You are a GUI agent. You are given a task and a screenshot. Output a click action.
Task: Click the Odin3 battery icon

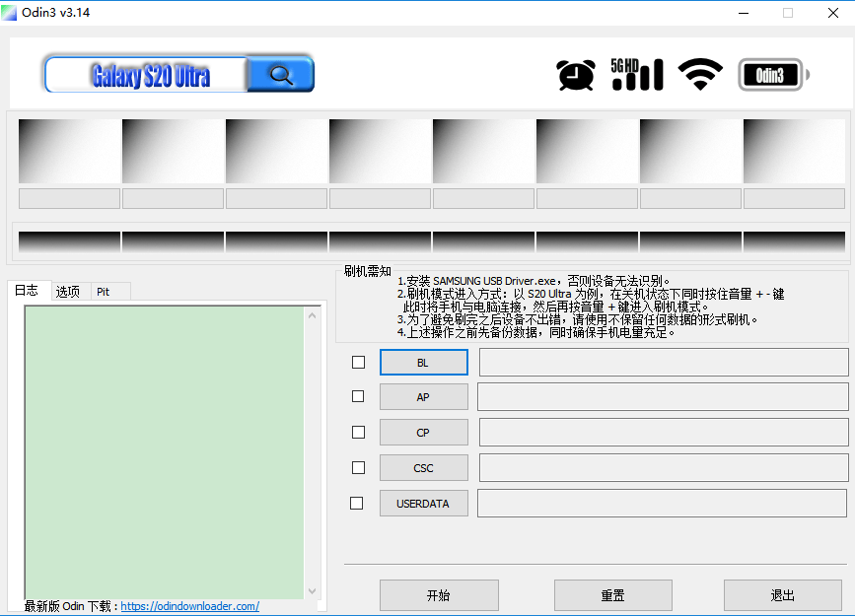772,73
